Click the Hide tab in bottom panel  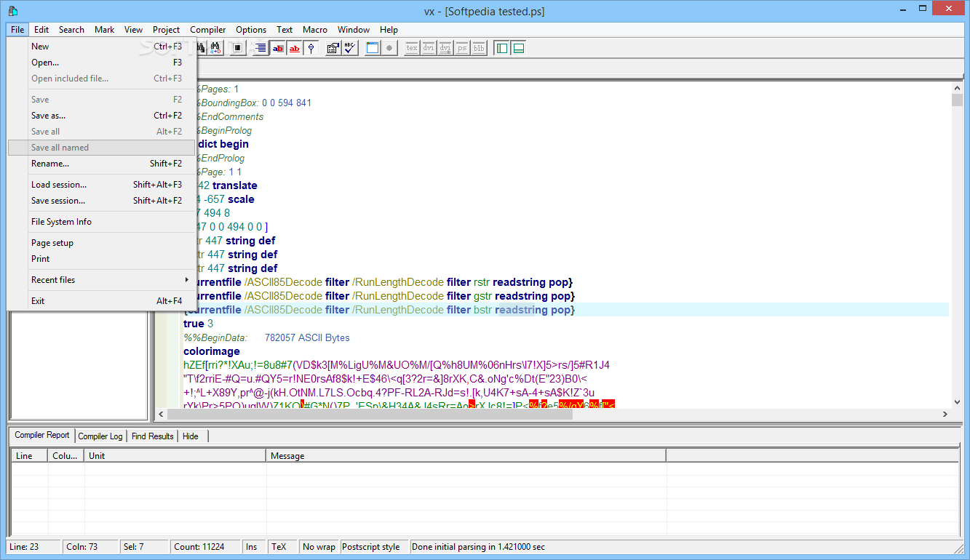pyautogui.click(x=191, y=436)
